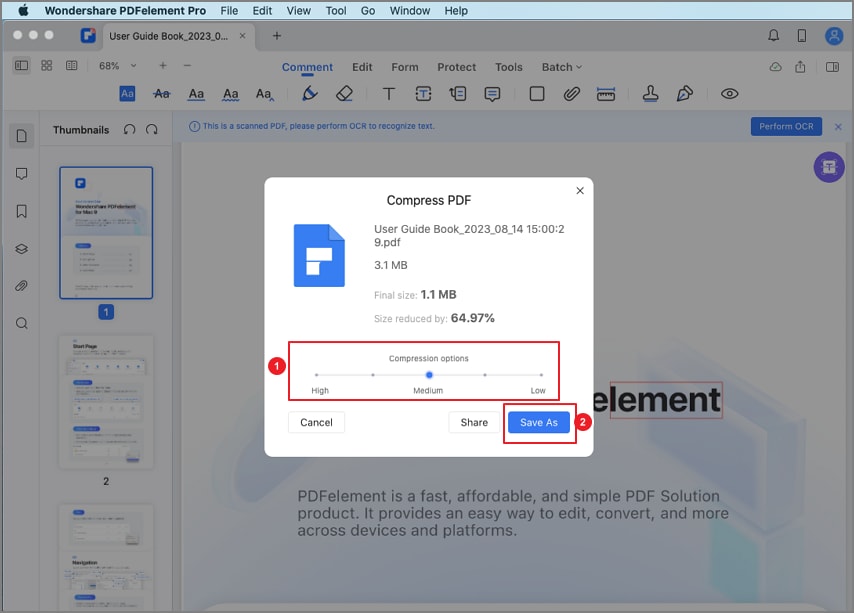This screenshot has height=613, width=854.
Task: Select the callout text tool
Action: (x=458, y=94)
